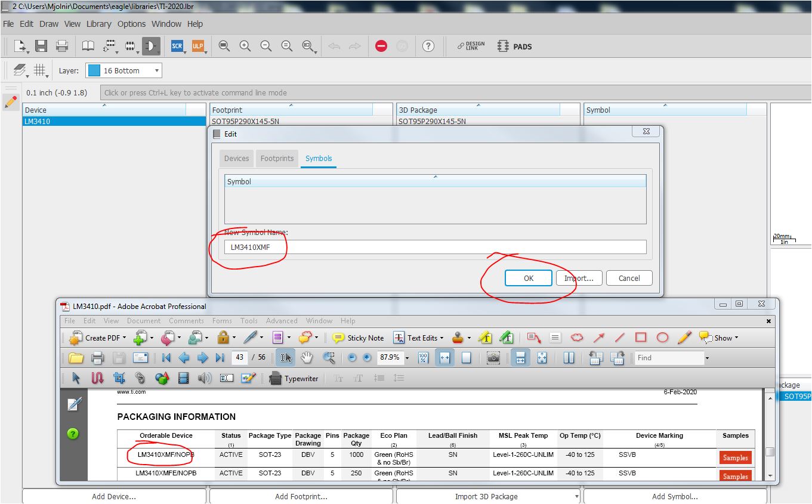Click the PADS icon in EAGLE toolbar

click(514, 46)
